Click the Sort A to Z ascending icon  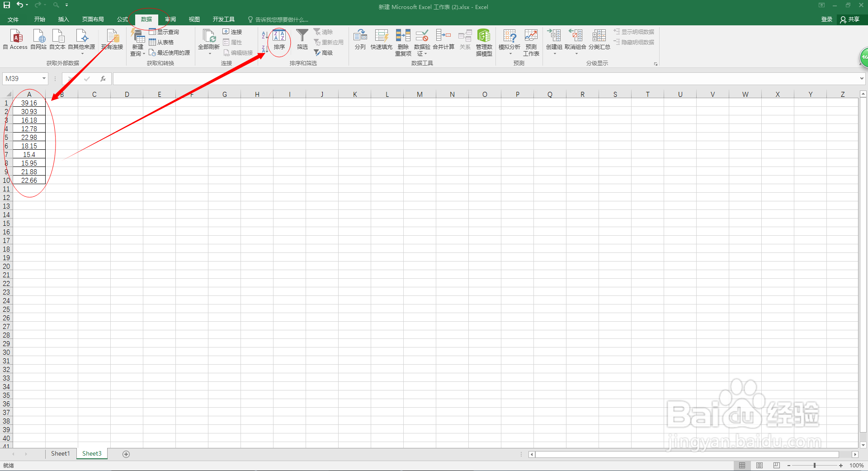pos(265,35)
